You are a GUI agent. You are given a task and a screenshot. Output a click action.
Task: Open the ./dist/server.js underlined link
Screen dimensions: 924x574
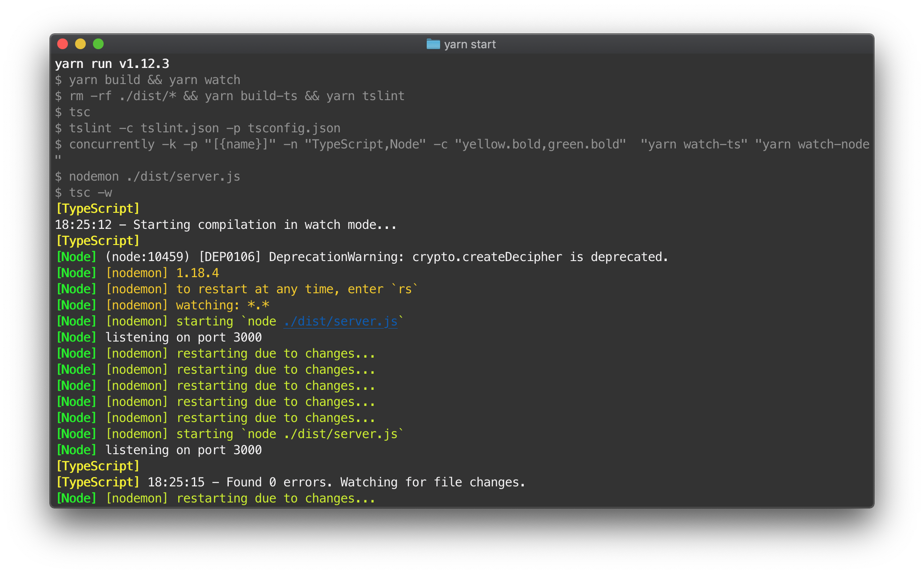[x=340, y=321]
